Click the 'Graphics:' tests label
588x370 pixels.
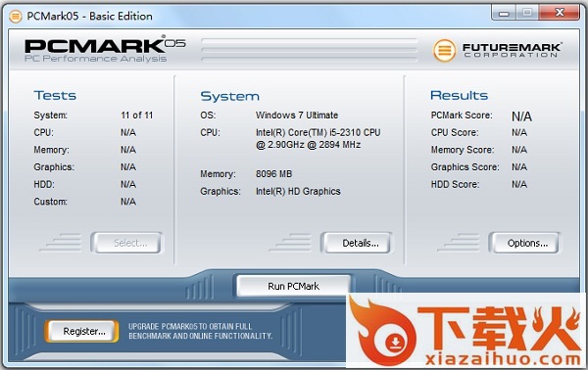coord(54,167)
